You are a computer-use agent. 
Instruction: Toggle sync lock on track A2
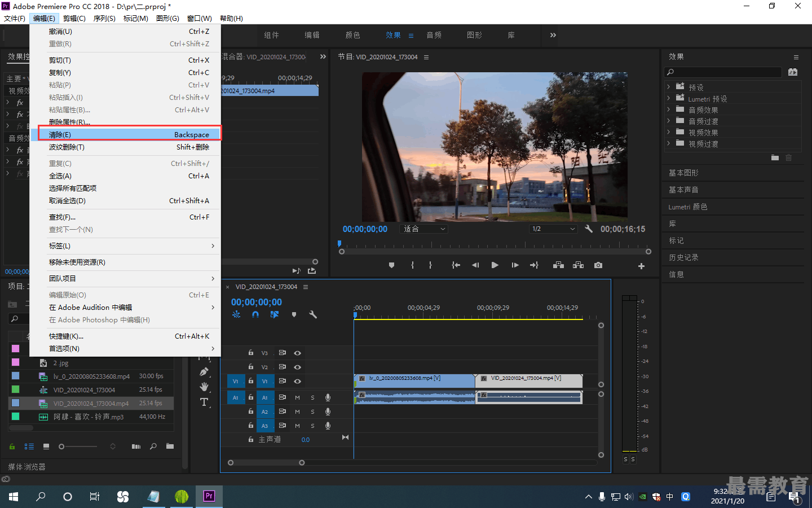tap(283, 411)
